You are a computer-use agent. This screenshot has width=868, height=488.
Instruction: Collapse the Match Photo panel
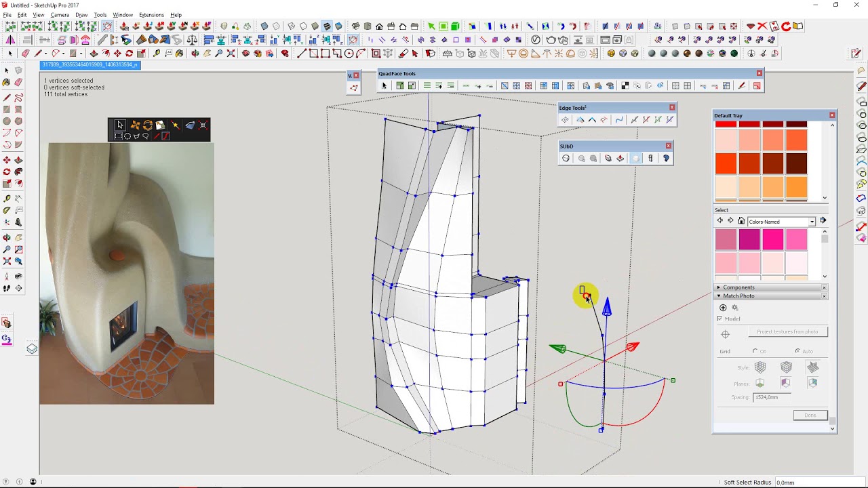pyautogui.click(x=719, y=296)
